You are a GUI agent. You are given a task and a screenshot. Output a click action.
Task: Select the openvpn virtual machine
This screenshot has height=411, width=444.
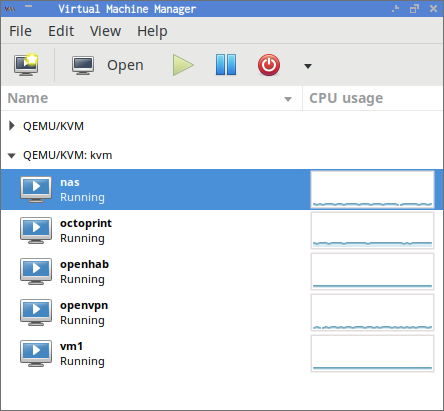[x=222, y=313]
